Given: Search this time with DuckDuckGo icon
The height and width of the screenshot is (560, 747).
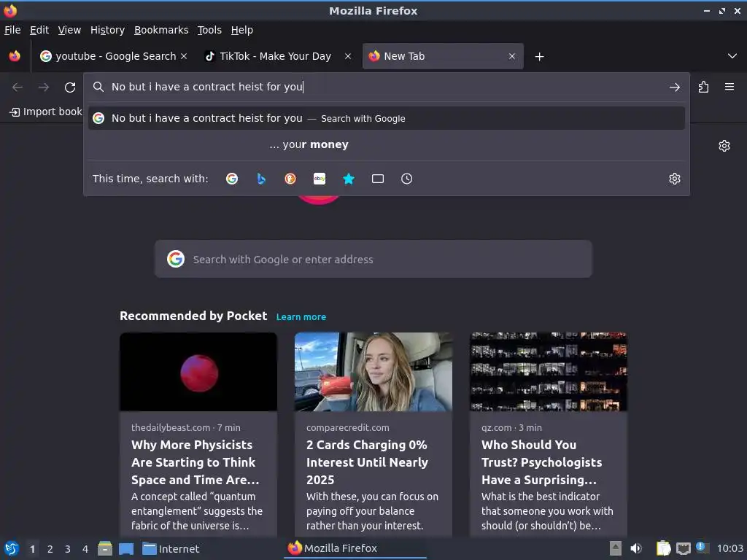Looking at the screenshot, I should [290, 179].
